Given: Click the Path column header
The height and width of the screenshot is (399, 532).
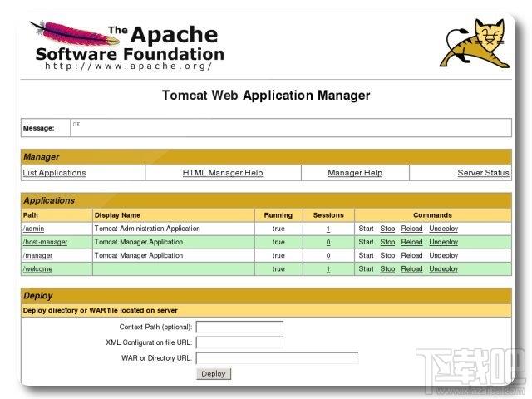Looking at the screenshot, I should 30,215.
